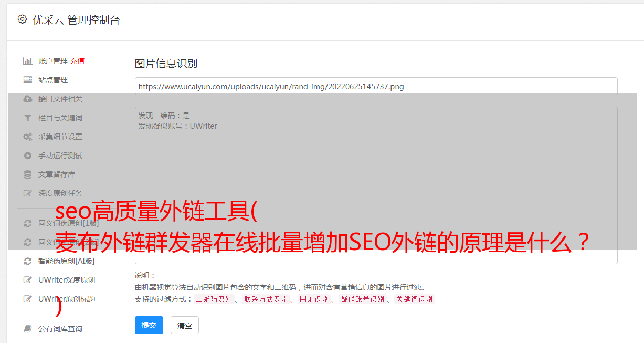Image resolution: width=644 pixels, height=343 pixels.
Task: Open 站点管理 via its server icon
Action: click(28, 80)
